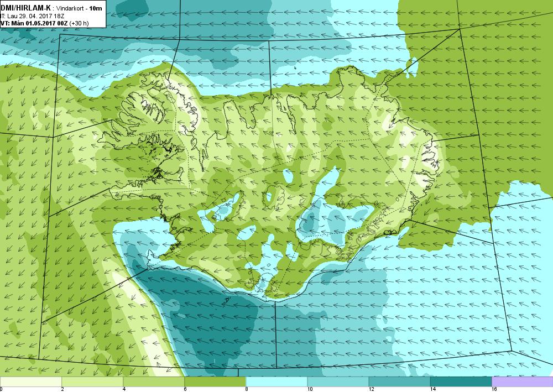Viewport: 553px width, 392px height.
Task: Click the initial time line "Lau 29. 04. 2017 18Z"
Action: pyautogui.click(x=35, y=16)
